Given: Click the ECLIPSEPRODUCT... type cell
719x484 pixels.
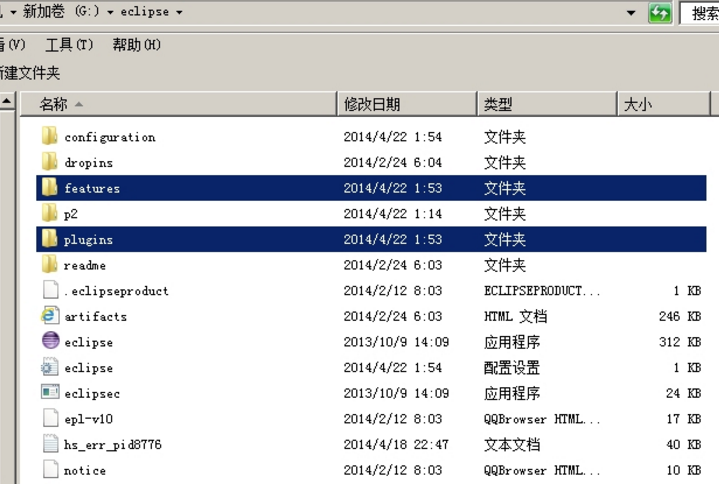Looking at the screenshot, I should coord(542,291).
